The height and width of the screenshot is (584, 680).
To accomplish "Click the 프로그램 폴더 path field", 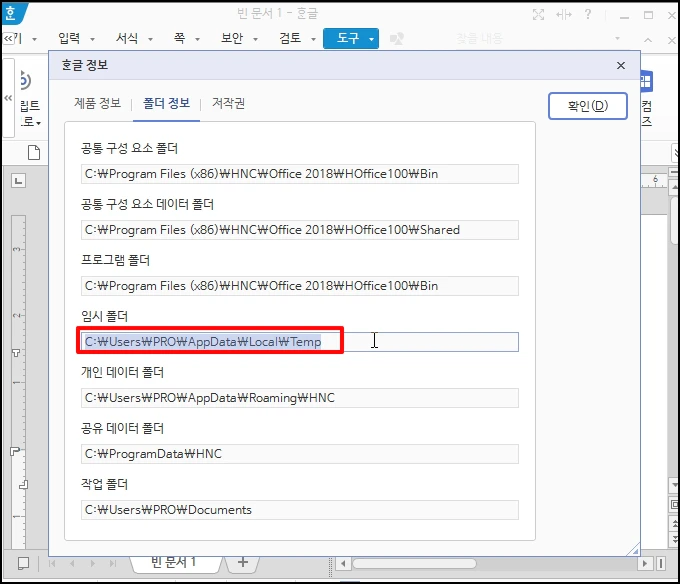I will (x=300, y=286).
